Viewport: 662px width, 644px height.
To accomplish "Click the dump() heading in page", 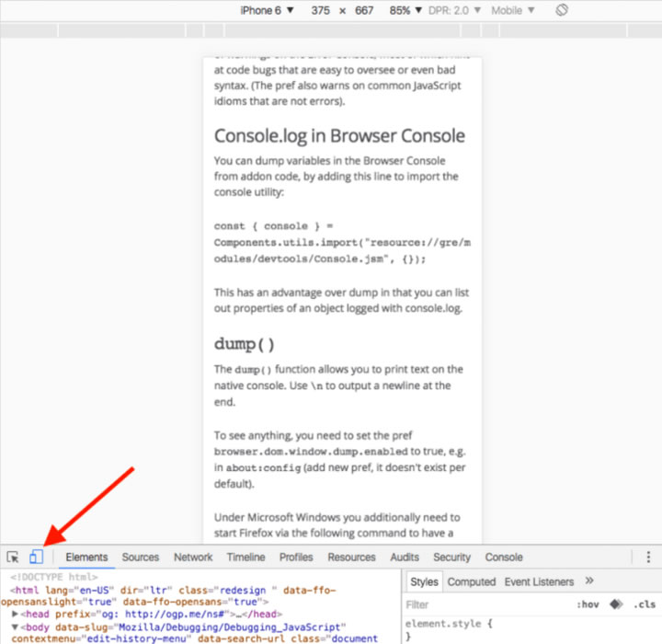I will [x=245, y=344].
